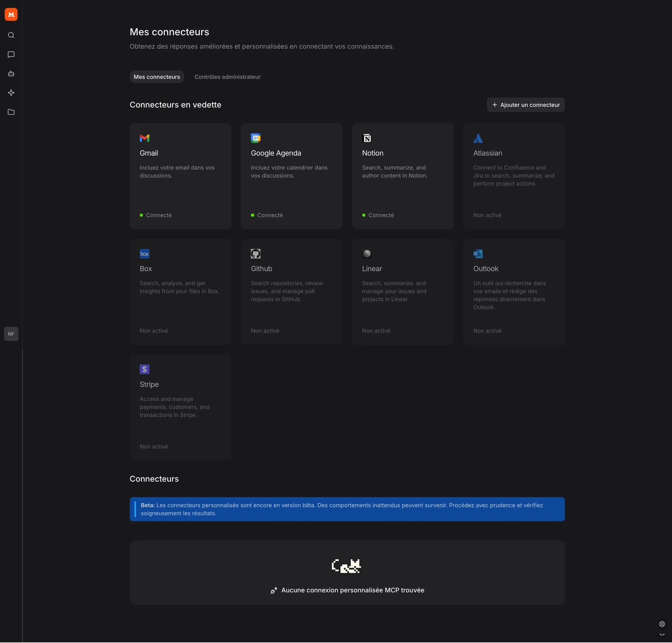Open the Notion connector card
672x643 pixels.
[x=402, y=176]
